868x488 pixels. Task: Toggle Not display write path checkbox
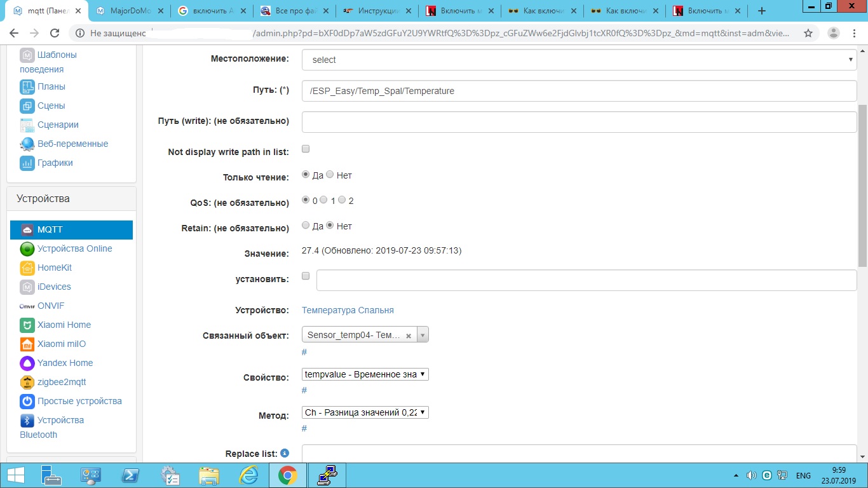pyautogui.click(x=306, y=149)
